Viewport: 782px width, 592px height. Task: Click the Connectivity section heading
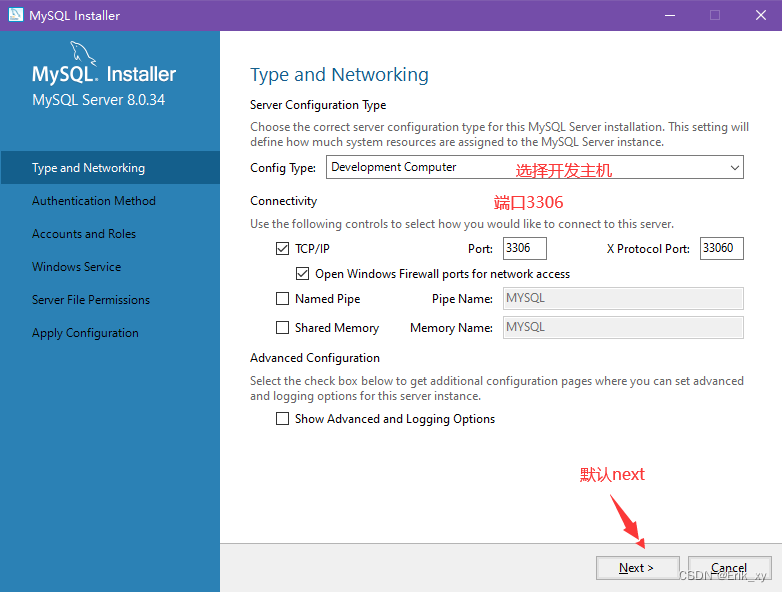(283, 200)
